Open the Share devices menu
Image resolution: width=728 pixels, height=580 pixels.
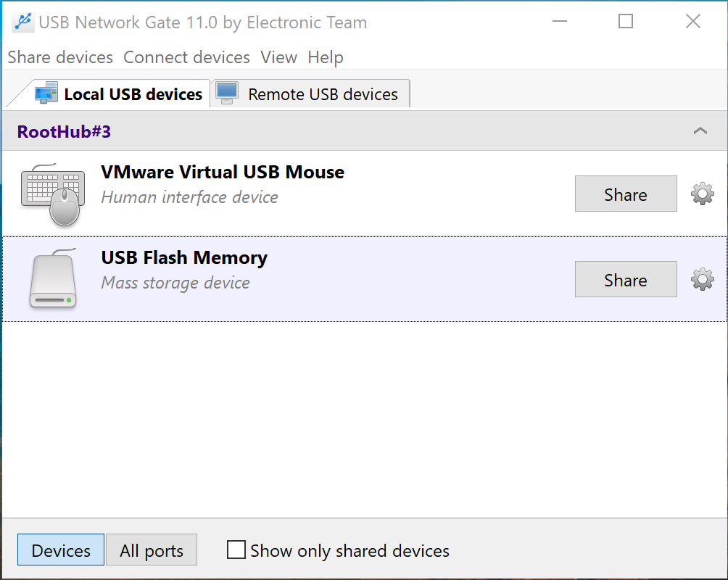(x=60, y=57)
